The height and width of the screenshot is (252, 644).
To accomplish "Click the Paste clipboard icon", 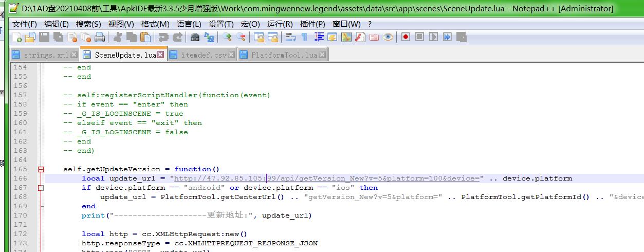I will 146,37.
